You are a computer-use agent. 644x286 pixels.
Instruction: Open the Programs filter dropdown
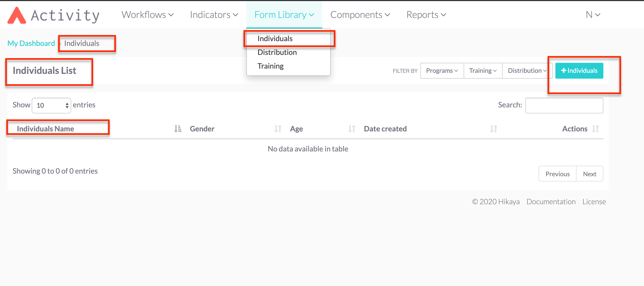442,71
